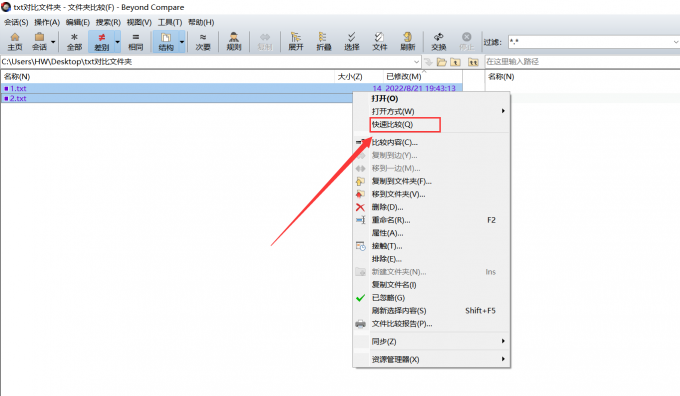Expand the 差别 dropdown arrow
The width and height of the screenshot is (680, 396).
point(118,42)
